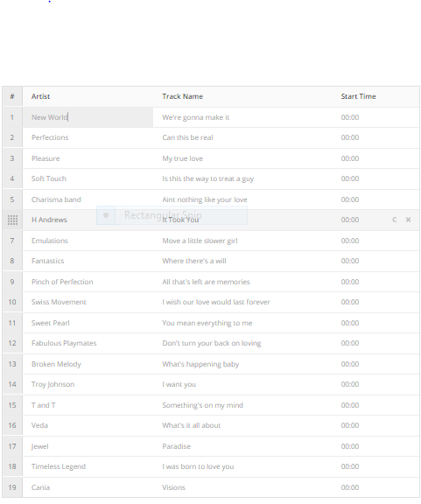Select the hash column header
Screen dimensions: 421x504
point(12,96)
